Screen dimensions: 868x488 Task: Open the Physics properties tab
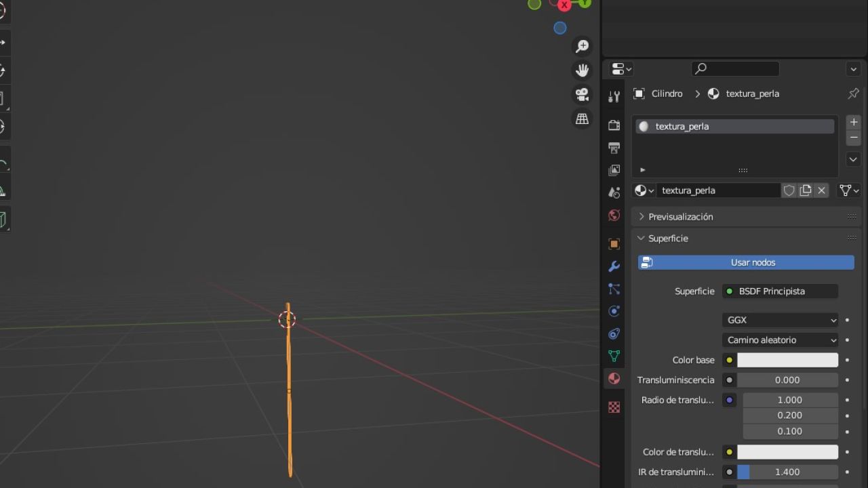pyautogui.click(x=614, y=311)
